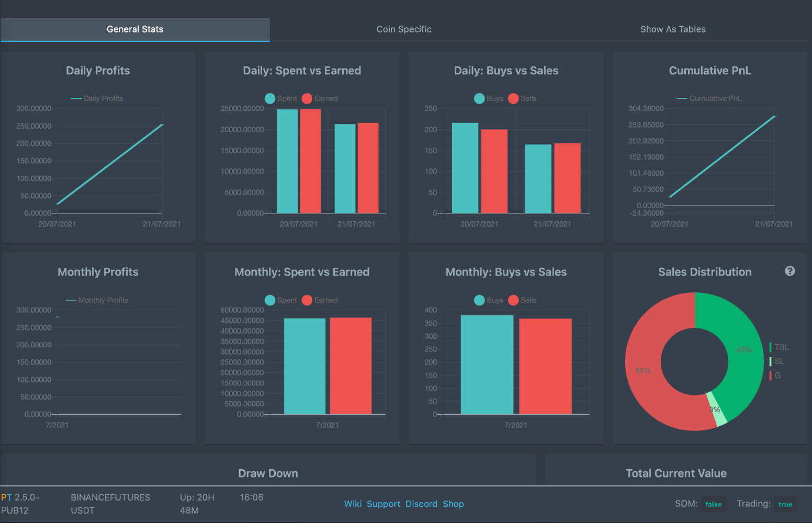Screen dimensions: 812x523
Task: Switch to the General Stats tab
Action: click(135, 29)
